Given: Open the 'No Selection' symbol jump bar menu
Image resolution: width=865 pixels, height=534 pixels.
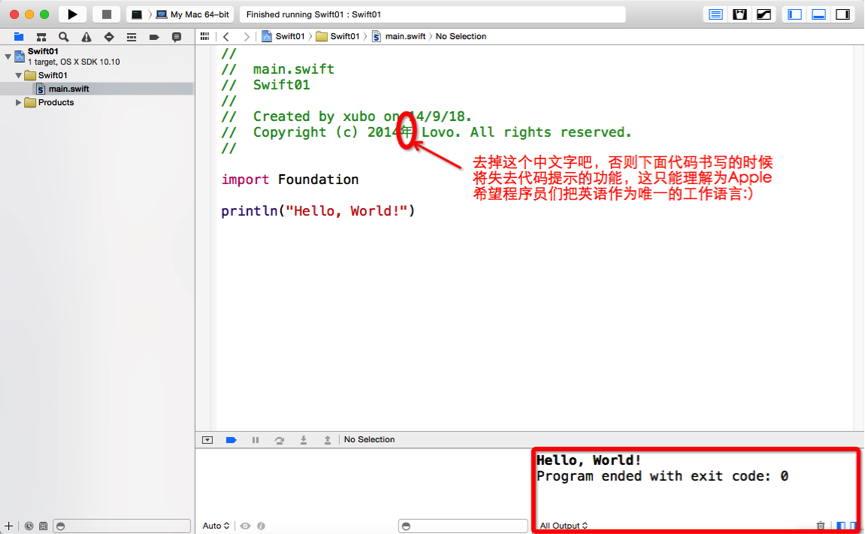Looking at the screenshot, I should (x=461, y=36).
